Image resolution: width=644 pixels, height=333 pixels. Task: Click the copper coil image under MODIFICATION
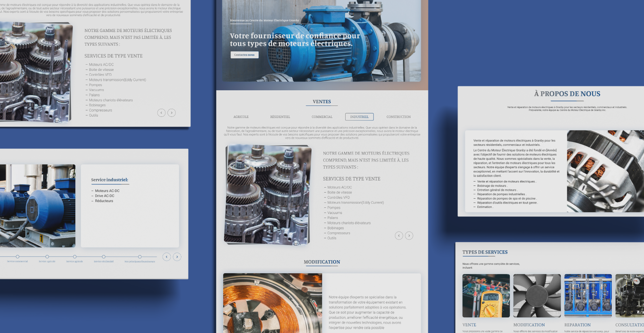click(272, 303)
